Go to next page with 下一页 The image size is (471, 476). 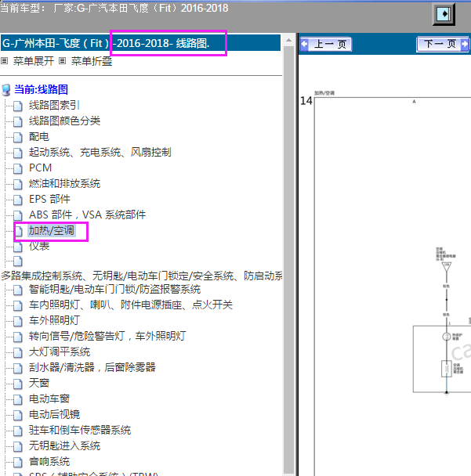click(x=443, y=45)
